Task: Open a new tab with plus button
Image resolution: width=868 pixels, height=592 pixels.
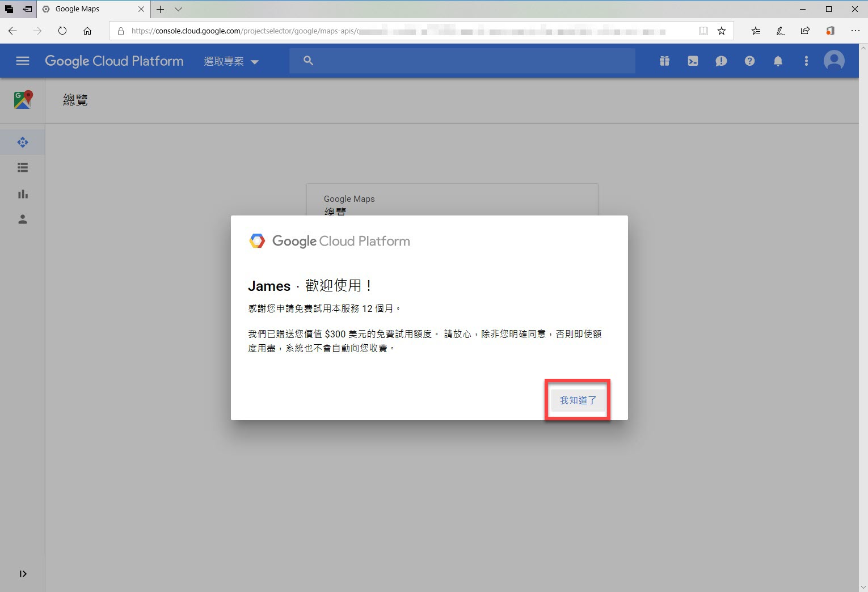Action: (161, 9)
